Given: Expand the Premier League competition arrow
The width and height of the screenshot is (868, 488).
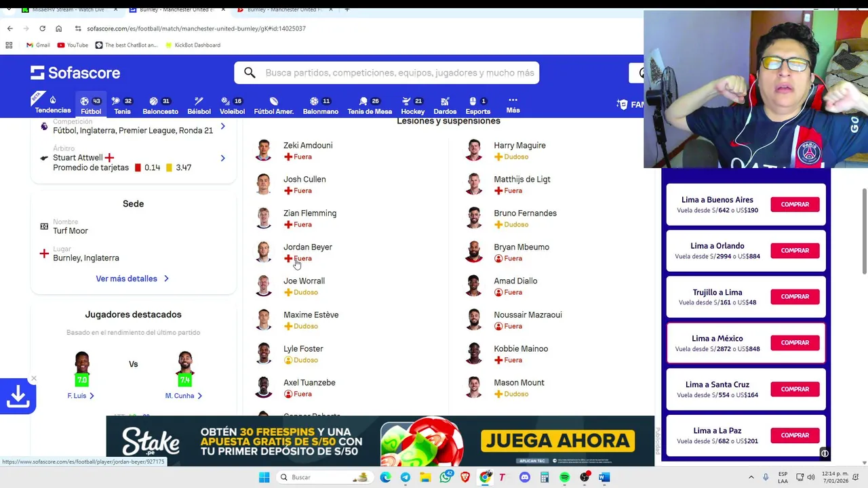Looking at the screenshot, I should 222,126.
